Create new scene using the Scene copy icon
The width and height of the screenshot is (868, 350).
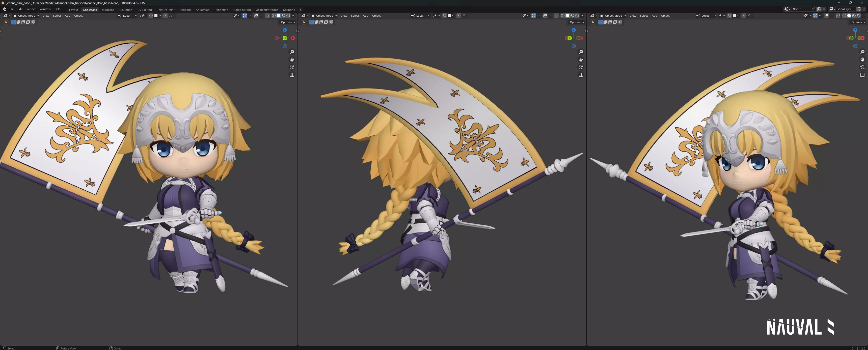tap(819, 9)
